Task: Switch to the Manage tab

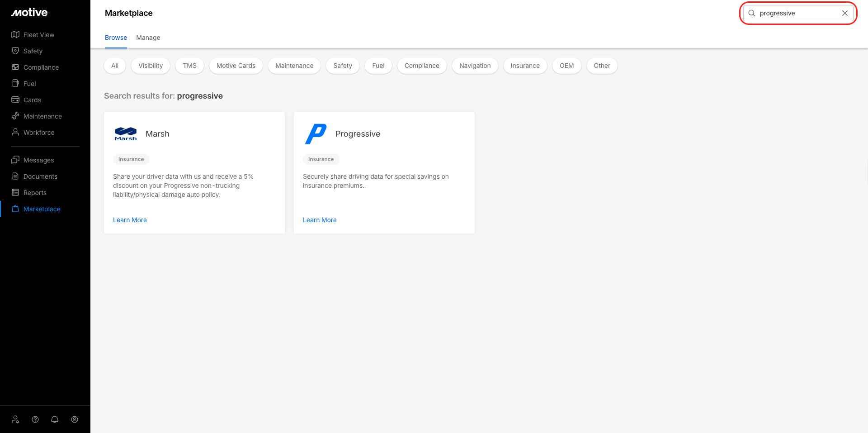Action: 148,38
